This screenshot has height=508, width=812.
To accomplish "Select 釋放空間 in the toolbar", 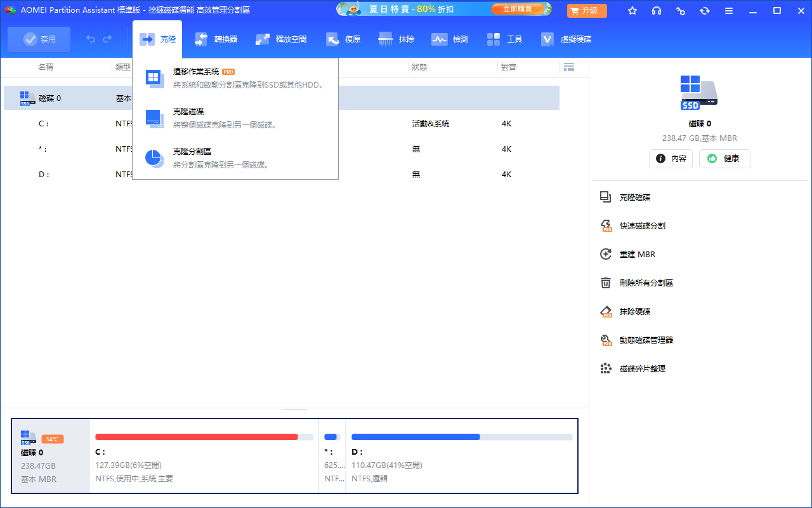I will coord(281,39).
